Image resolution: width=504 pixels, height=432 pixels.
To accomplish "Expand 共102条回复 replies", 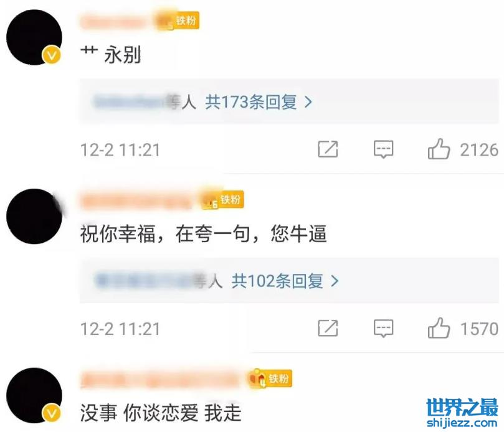I will [277, 281].
